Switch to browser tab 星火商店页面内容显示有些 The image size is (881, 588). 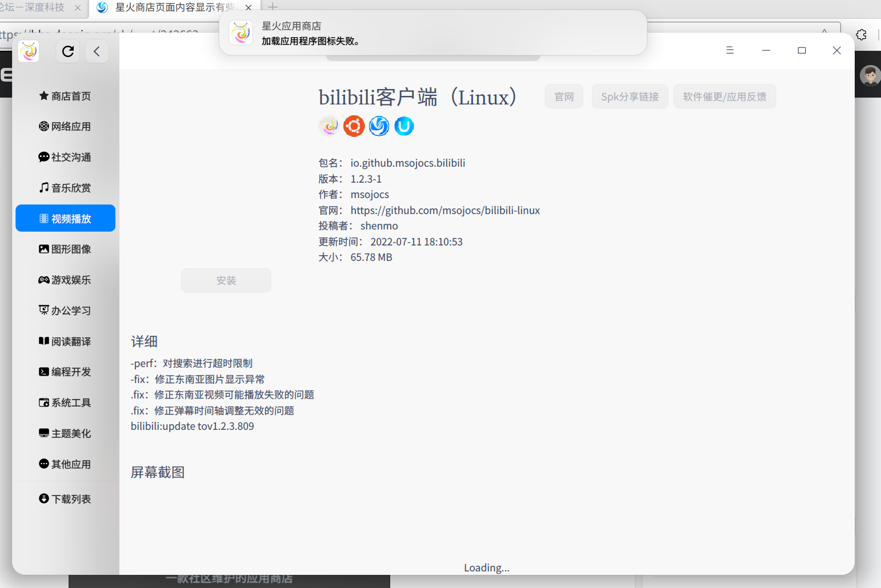click(174, 7)
